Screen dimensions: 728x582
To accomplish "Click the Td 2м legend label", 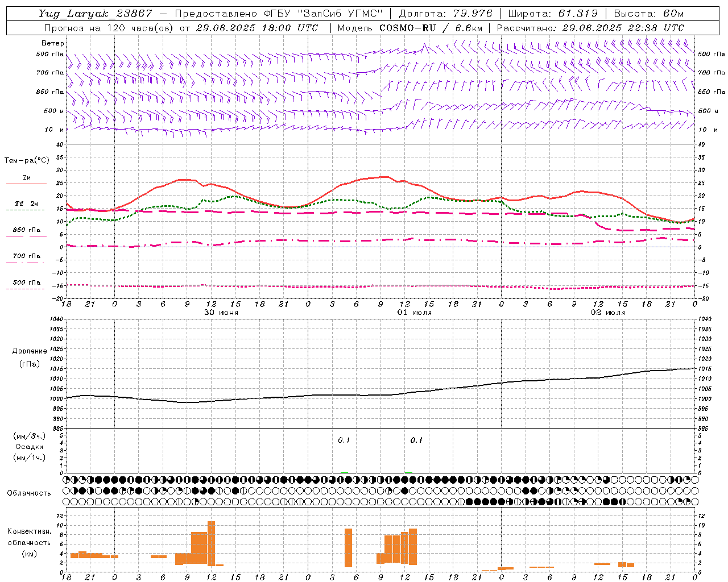I will click(26, 203).
